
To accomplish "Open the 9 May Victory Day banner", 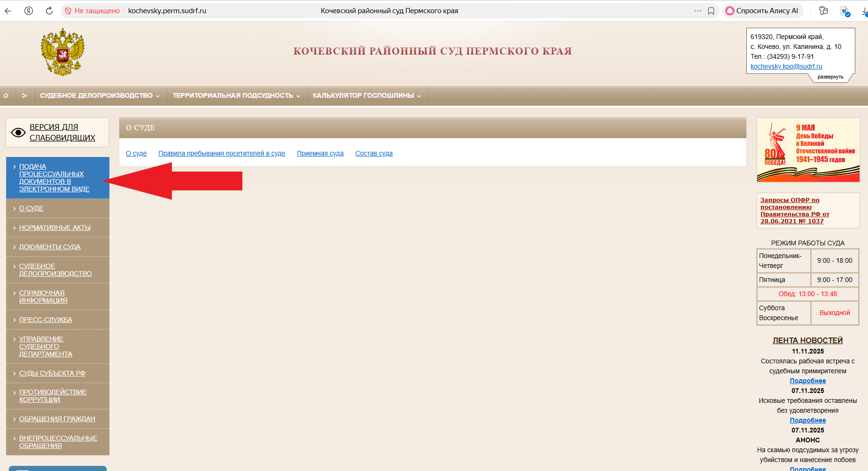I will (808, 150).
